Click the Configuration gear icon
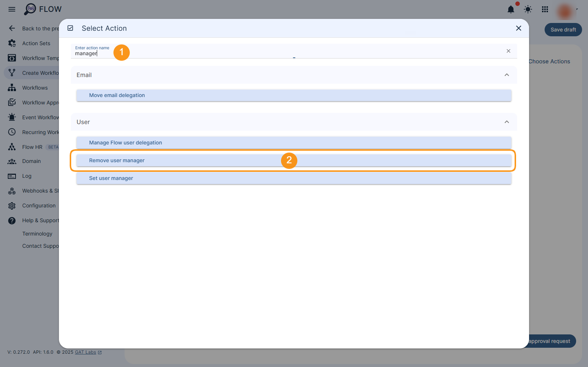Image resolution: width=588 pixels, height=367 pixels. (x=12, y=206)
